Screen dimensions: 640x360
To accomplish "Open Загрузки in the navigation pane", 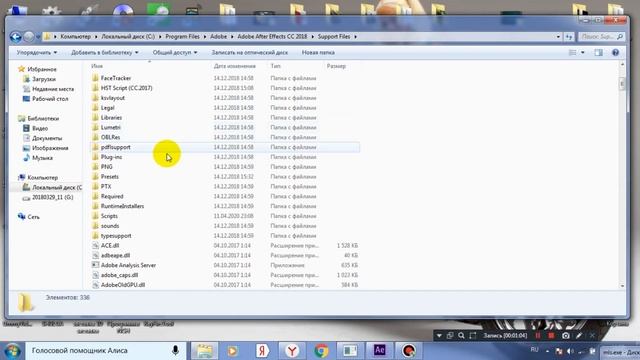I will 44,79.
